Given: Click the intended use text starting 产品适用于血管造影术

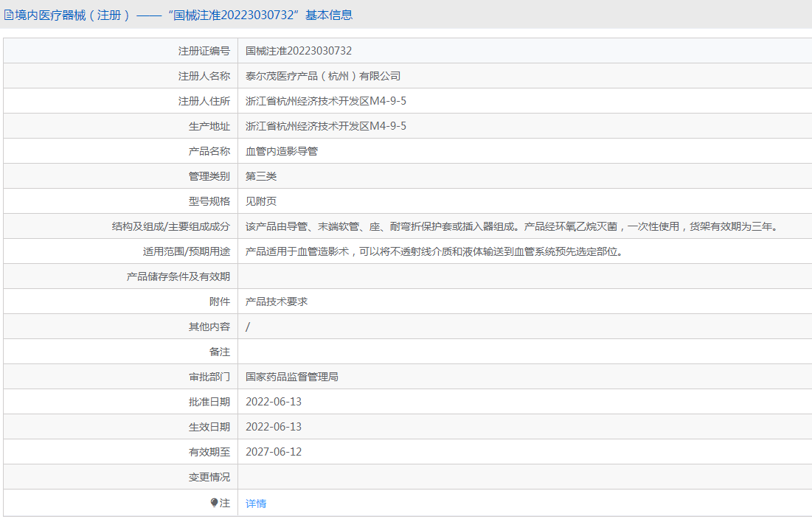Looking at the screenshot, I should [434, 251].
